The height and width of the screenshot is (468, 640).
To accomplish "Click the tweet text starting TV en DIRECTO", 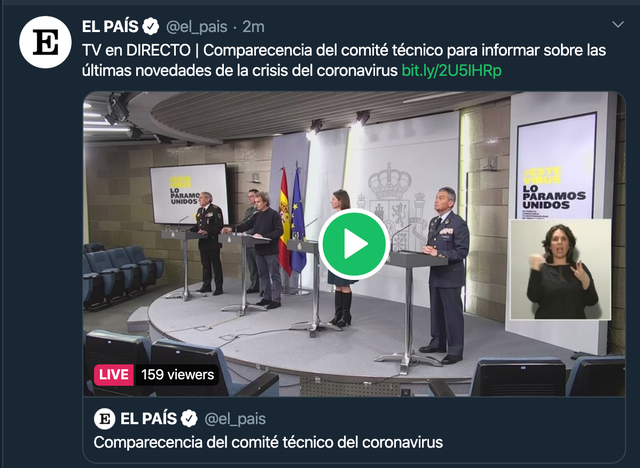I will pos(344,60).
